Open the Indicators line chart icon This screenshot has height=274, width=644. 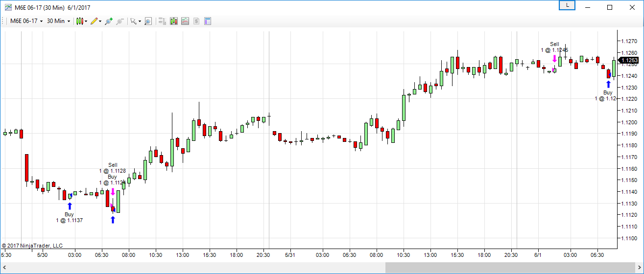pyautogui.click(x=185, y=21)
